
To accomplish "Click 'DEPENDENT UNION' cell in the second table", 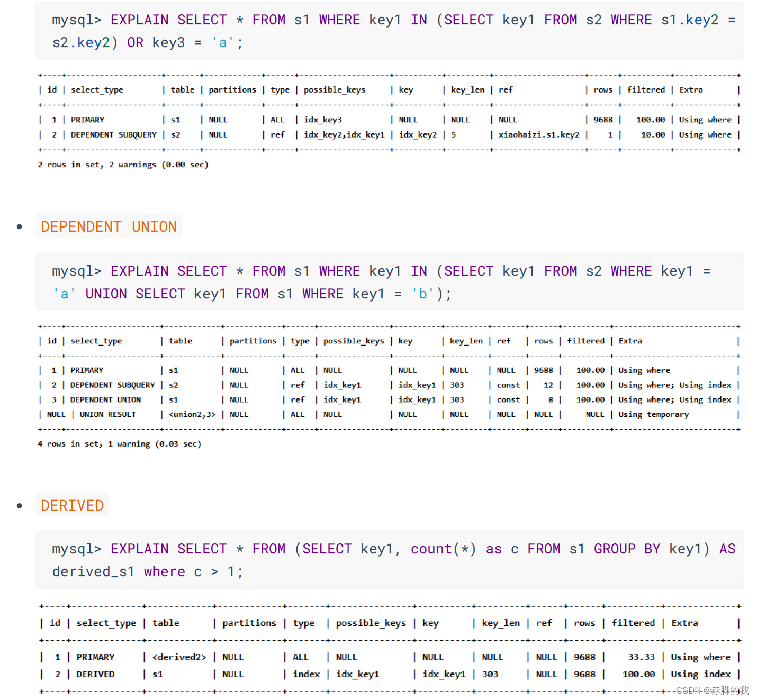I will pos(105,400).
